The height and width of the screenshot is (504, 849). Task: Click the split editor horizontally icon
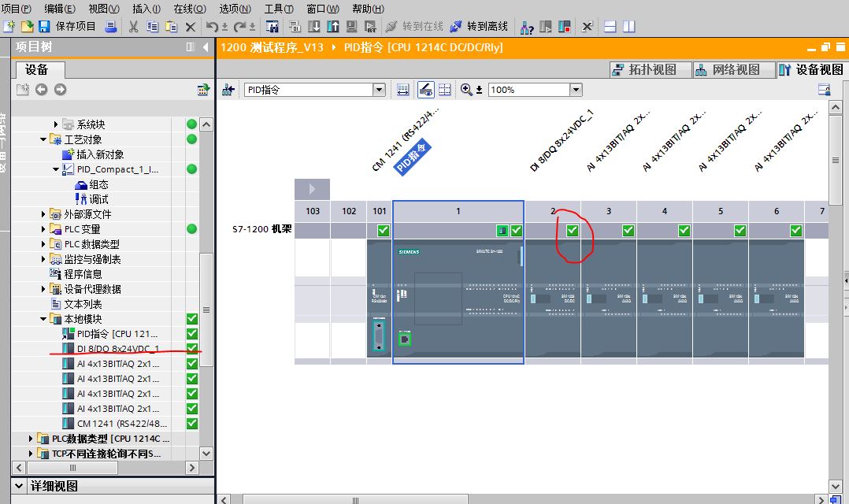(610, 26)
